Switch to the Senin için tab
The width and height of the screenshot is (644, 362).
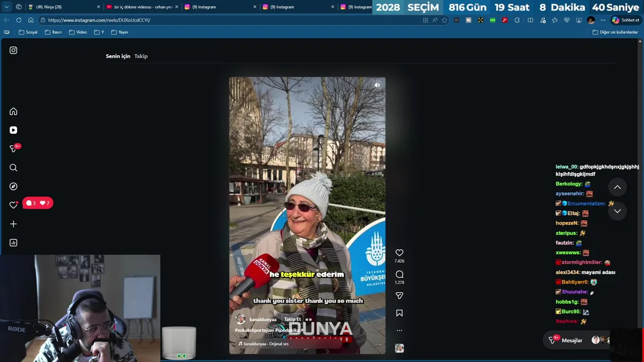pyautogui.click(x=118, y=56)
